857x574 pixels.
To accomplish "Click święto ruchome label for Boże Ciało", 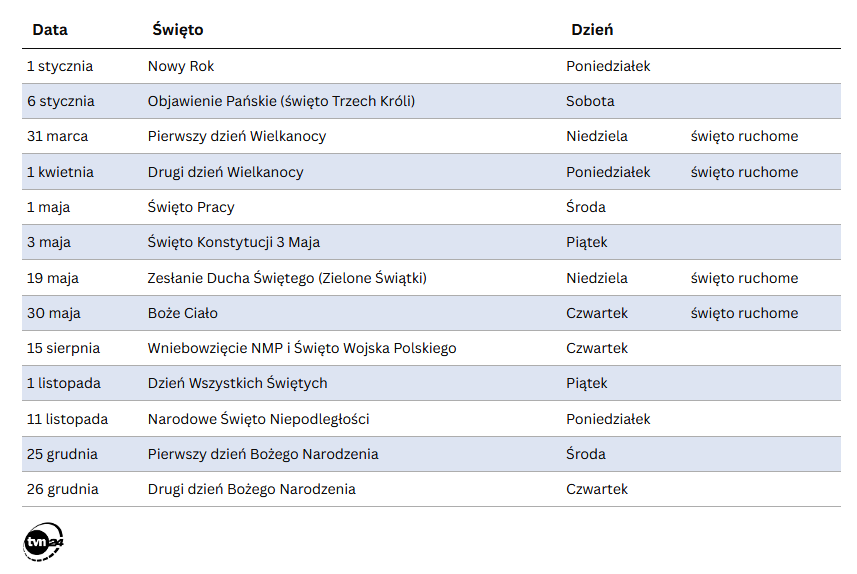I will [744, 313].
